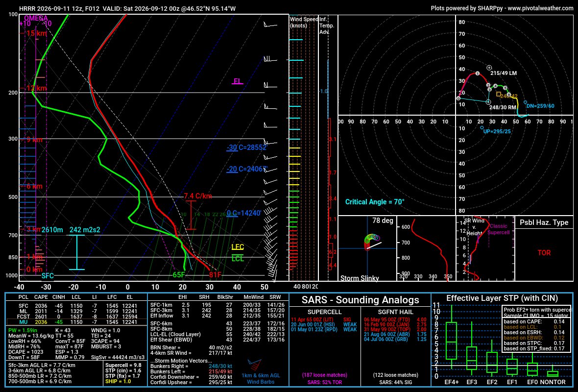
Task: Click the yellow 'SHIP = 1.0' value
Action: click(x=118, y=381)
